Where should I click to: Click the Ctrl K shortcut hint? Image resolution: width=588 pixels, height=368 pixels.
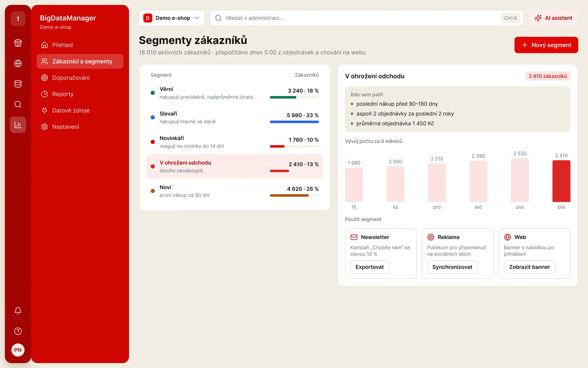coord(511,18)
